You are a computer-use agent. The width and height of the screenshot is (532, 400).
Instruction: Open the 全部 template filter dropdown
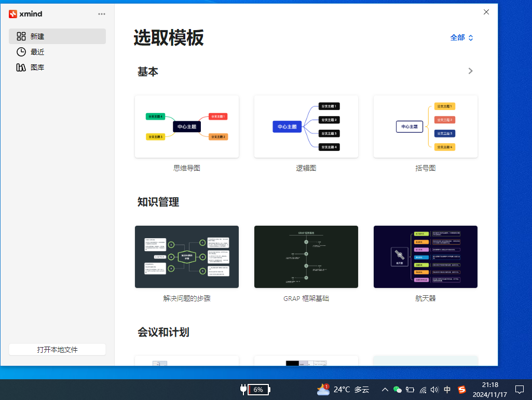point(461,38)
